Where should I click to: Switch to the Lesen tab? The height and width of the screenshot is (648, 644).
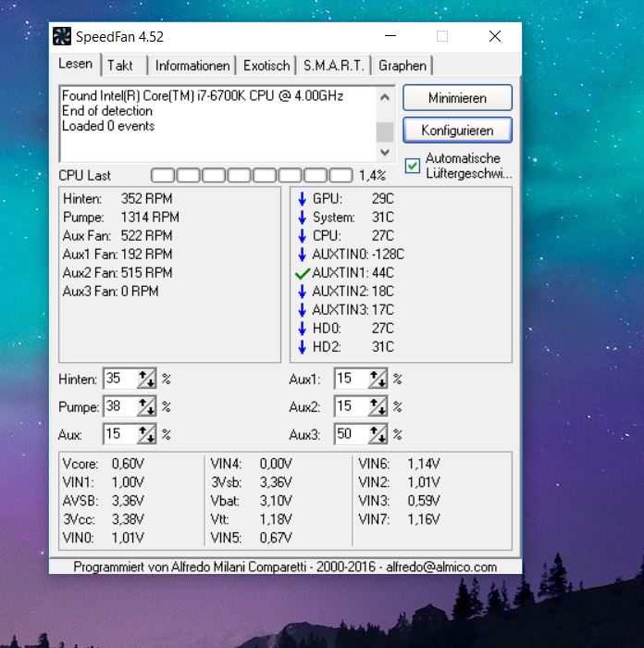75,64
